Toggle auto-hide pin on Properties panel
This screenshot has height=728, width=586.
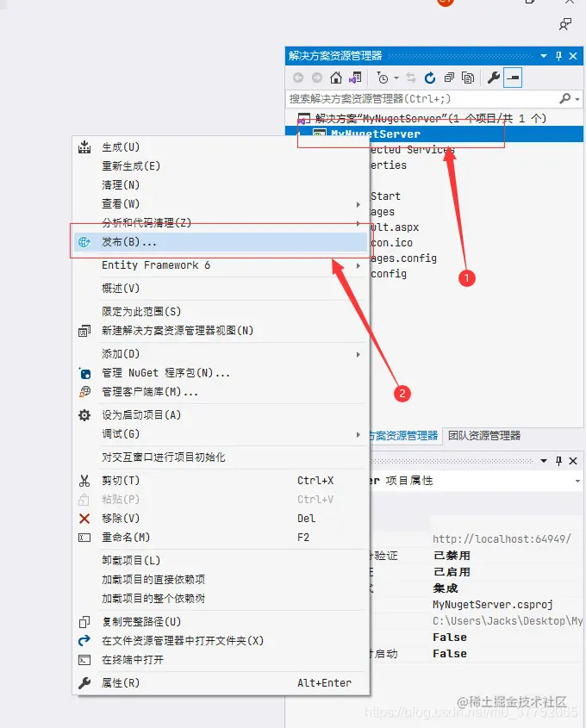pyautogui.click(x=558, y=461)
